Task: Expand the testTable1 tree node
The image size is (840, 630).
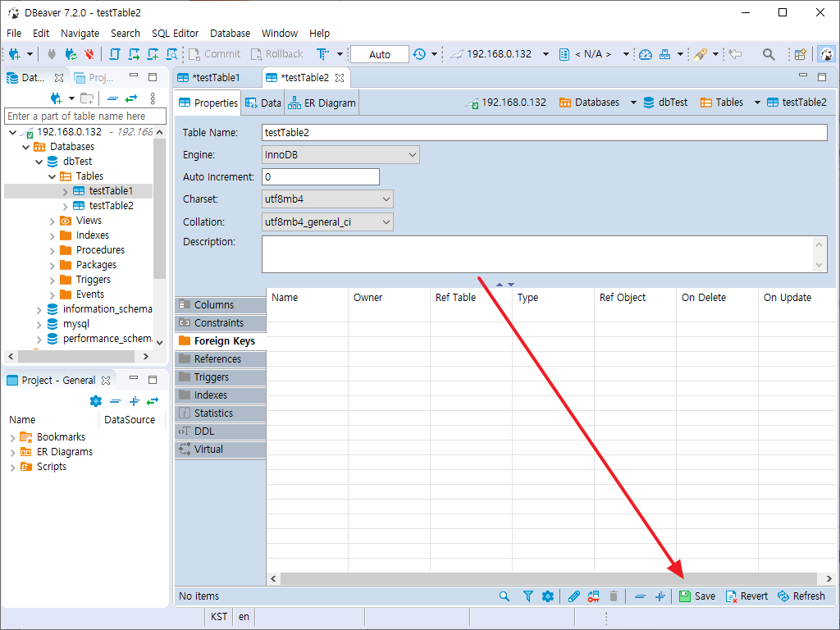Action: coord(65,191)
